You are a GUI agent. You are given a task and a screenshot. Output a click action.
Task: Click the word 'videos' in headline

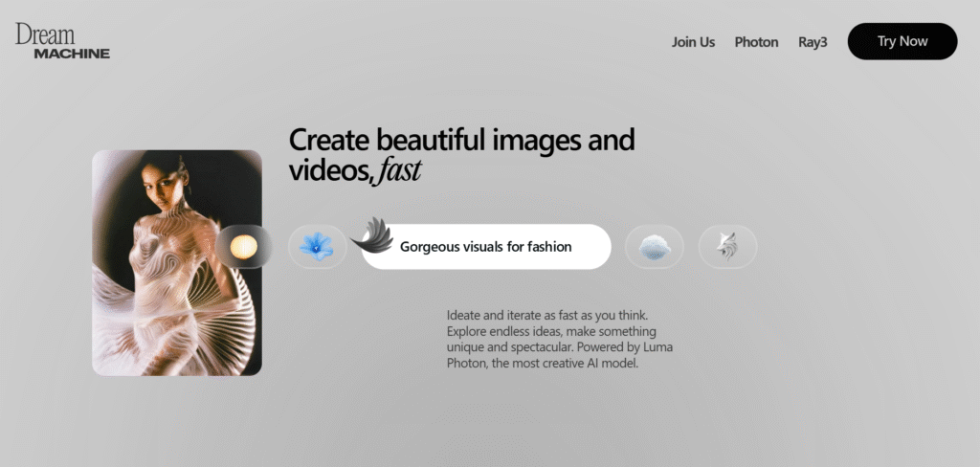328,171
